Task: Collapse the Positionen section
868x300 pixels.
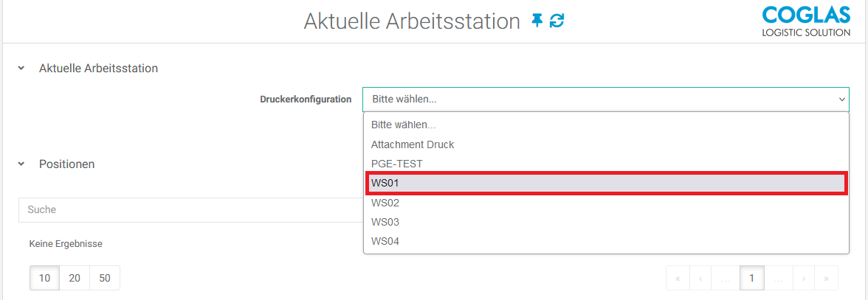Action: (x=21, y=164)
